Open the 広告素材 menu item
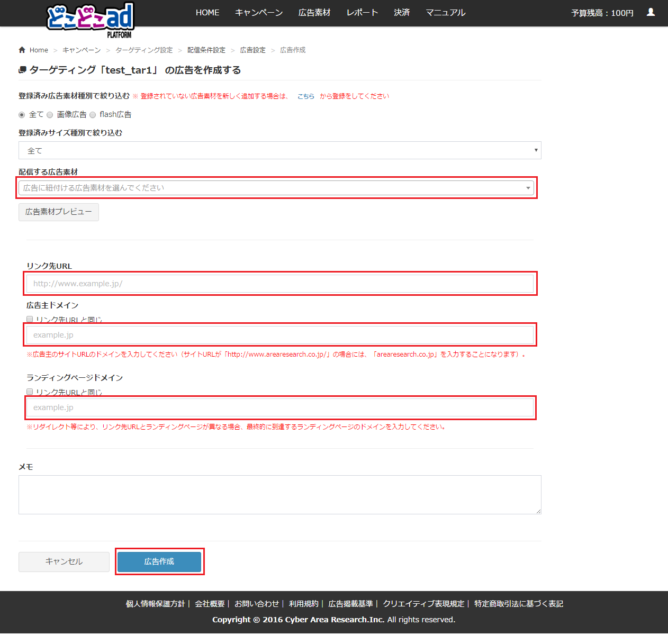The image size is (668, 644). [x=314, y=12]
